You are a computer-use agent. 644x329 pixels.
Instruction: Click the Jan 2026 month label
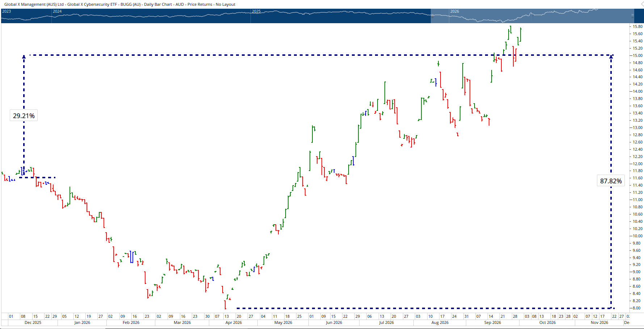82,322
